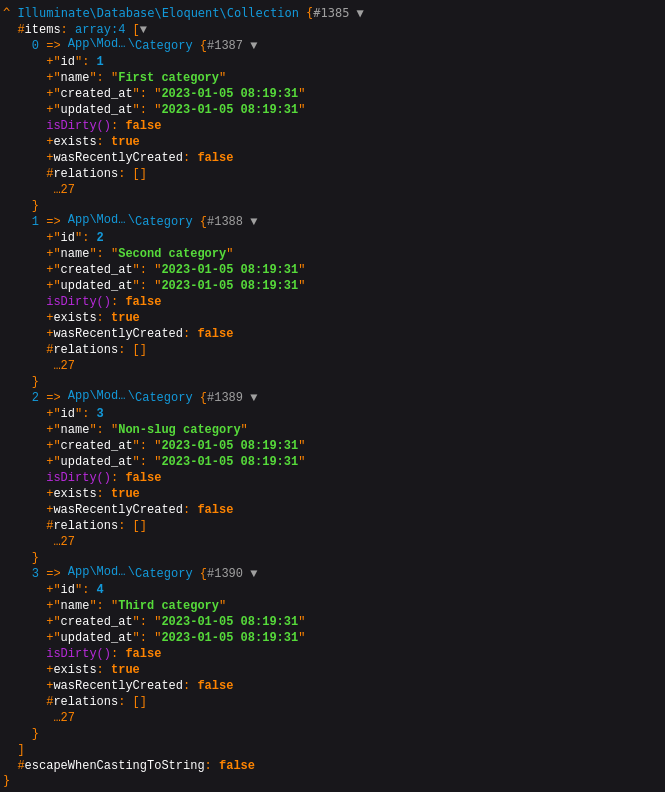Screen dimensions: 665x792
Task: Collapse the items array:4 arrow
Action: (144, 30)
